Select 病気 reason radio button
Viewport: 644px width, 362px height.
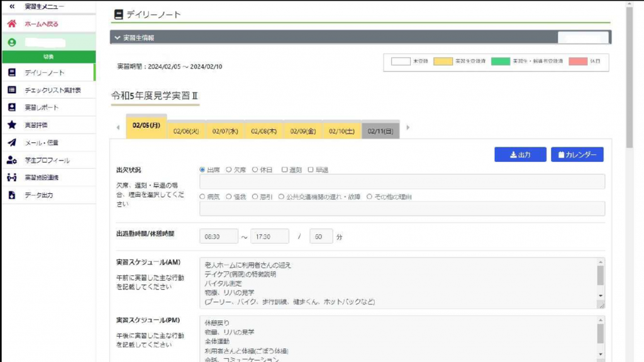(202, 196)
